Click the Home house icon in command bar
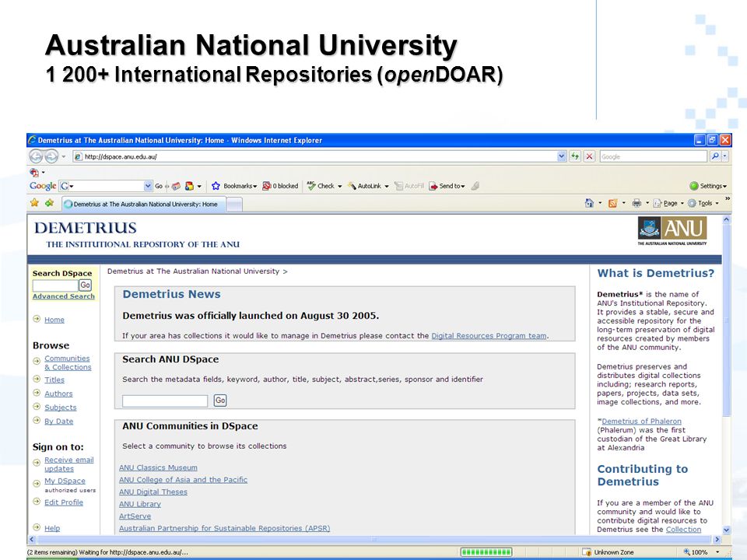 [589, 203]
